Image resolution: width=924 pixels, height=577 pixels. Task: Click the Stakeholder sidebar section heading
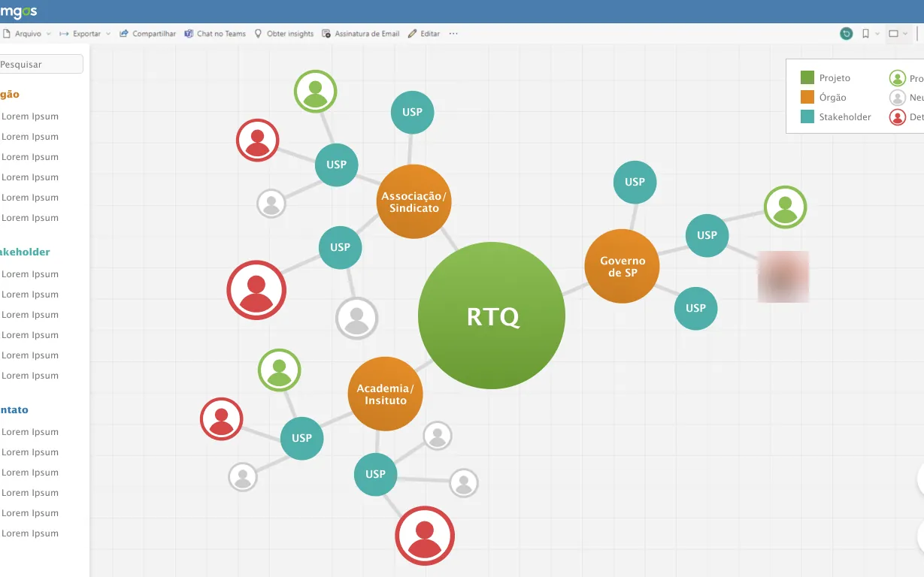click(x=25, y=252)
